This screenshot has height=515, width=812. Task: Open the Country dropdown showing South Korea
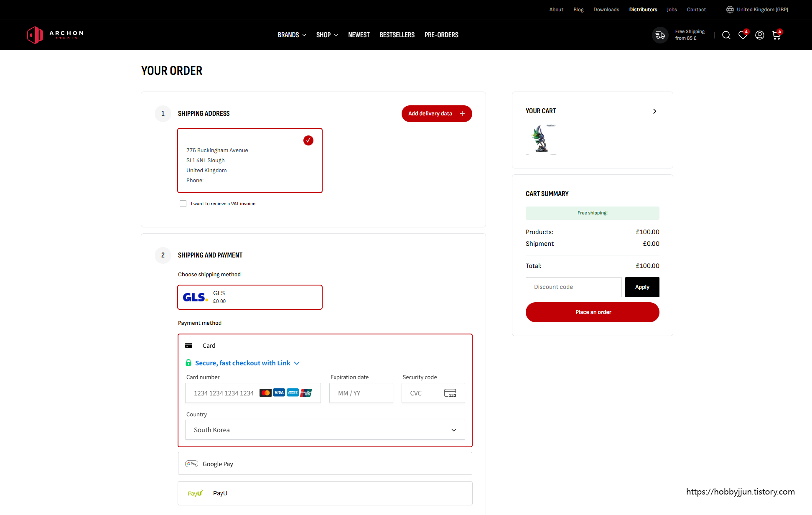(x=325, y=430)
